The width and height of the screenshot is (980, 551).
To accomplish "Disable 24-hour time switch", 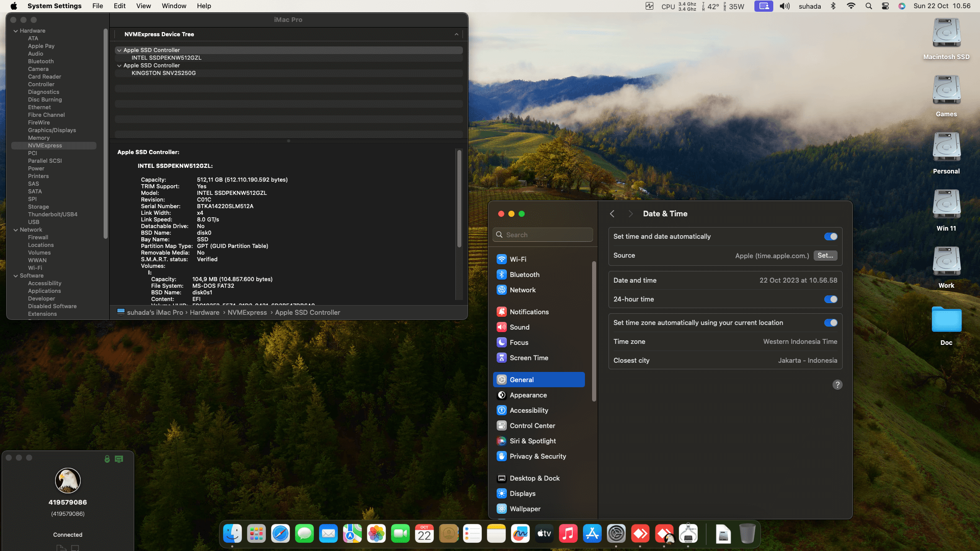I will point(830,299).
